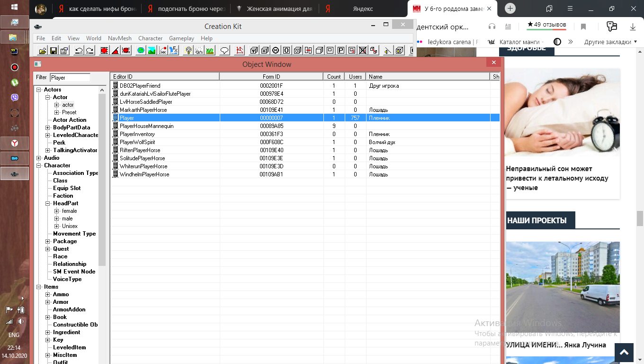
Task: Sort list by Form ID column header
Action: (271, 76)
